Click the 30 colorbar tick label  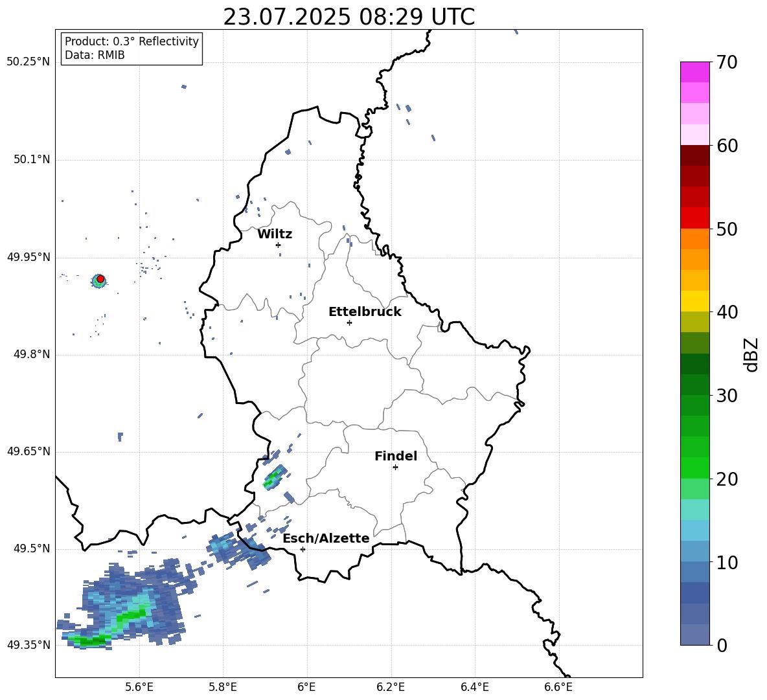pyautogui.click(x=727, y=396)
